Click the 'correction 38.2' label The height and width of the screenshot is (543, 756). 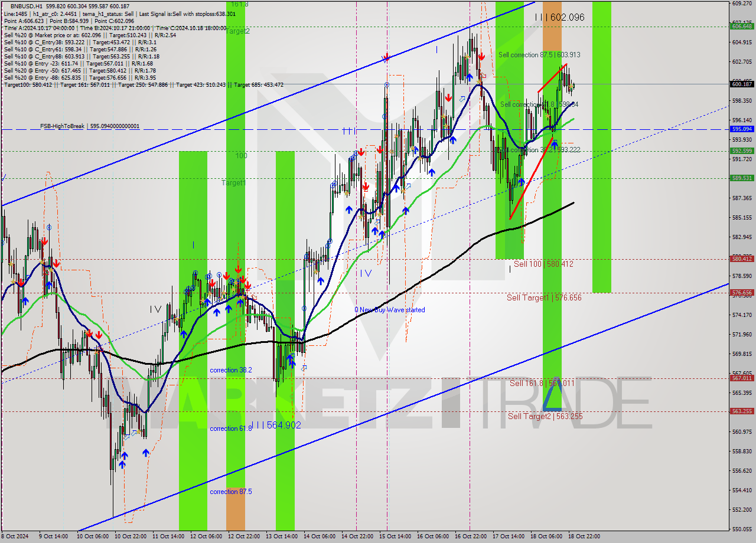click(230, 370)
